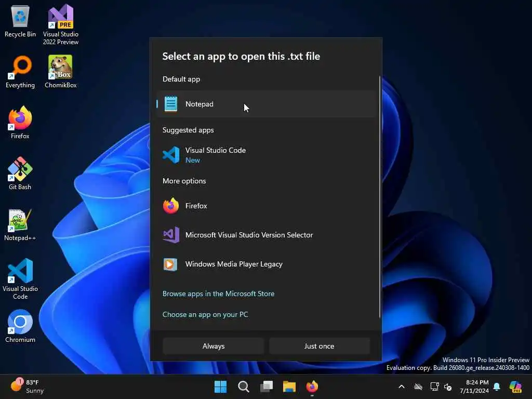The width and height of the screenshot is (532, 399).
Task: Choose Visual Studio Code from suggested apps
Action: [x=267, y=155]
